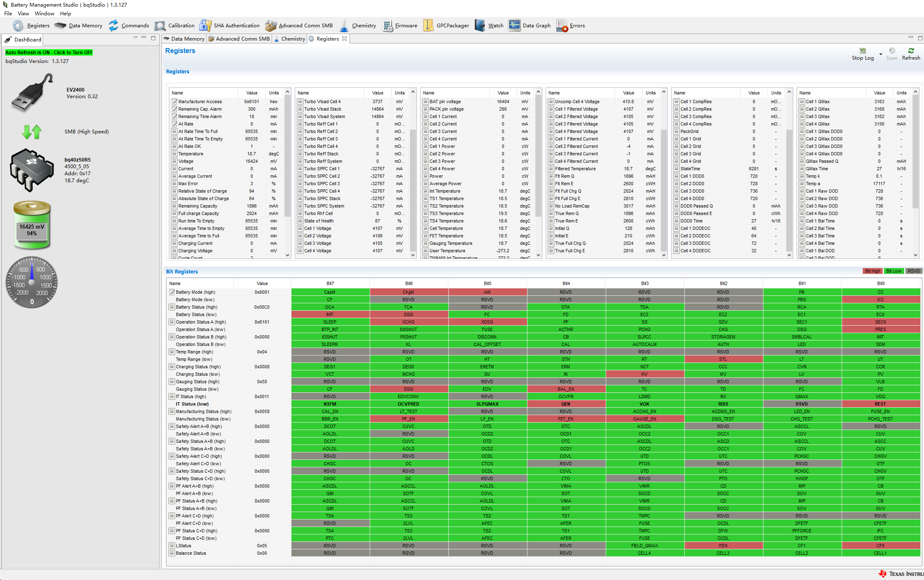Screen dimensions: 924x580
Task: Open the GPCPackager tool
Action: (x=446, y=26)
